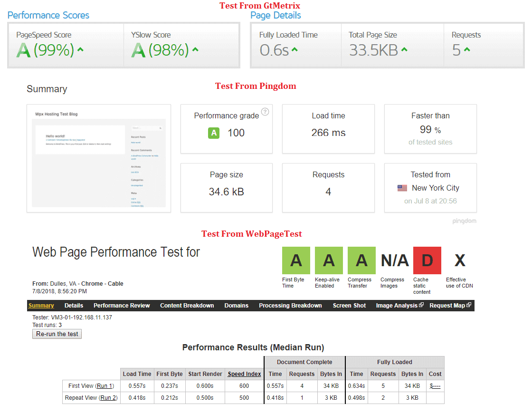Click the First View Start Render value 0.600s
The image size is (532, 414).
pyautogui.click(x=205, y=386)
